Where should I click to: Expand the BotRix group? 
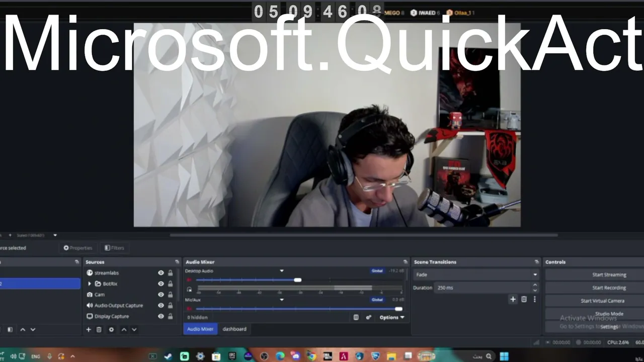pos(90,284)
